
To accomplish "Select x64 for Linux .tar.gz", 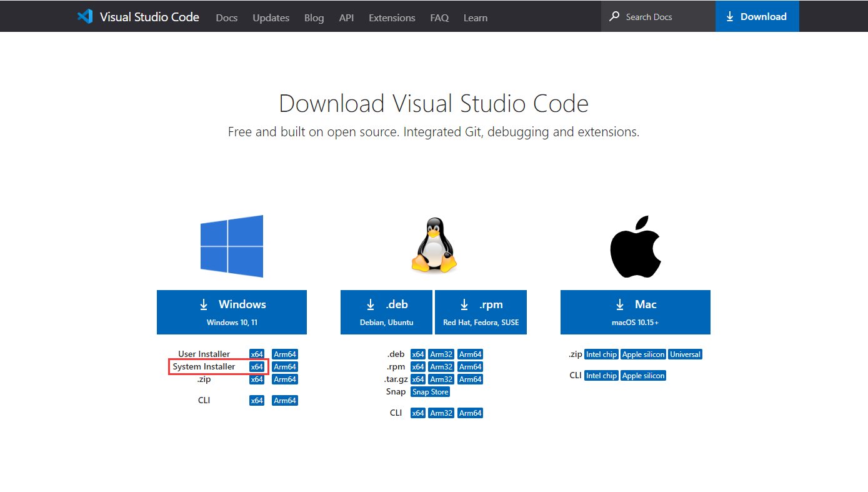I will point(418,379).
